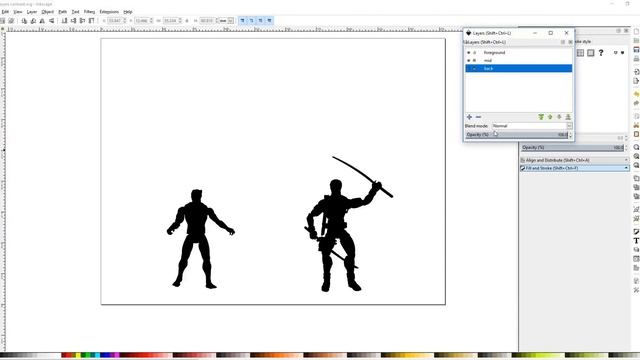The width and height of the screenshot is (640, 360).
Task: Click the Undo arrow icon in command bar
Action: tap(636, 94)
